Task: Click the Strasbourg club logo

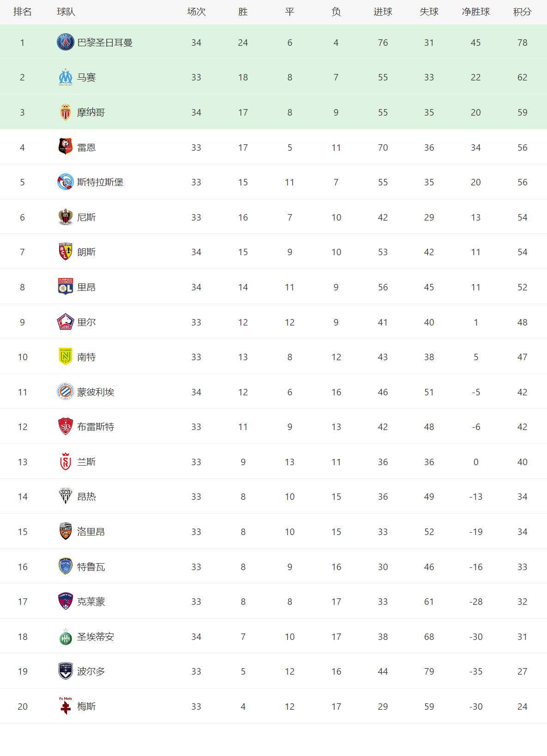Action: [x=65, y=182]
